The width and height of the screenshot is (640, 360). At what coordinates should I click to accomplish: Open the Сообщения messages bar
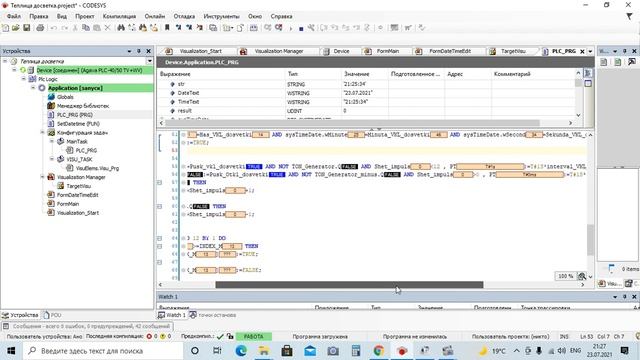click(x=87, y=326)
